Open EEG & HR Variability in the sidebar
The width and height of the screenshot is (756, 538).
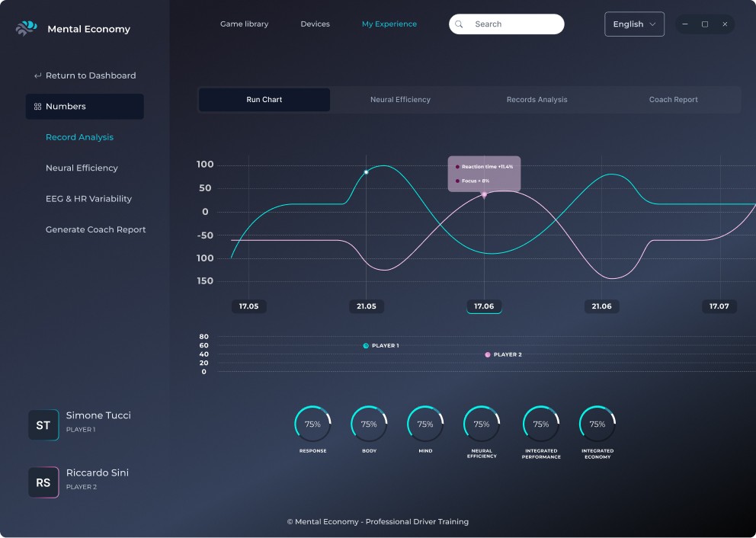[88, 199]
